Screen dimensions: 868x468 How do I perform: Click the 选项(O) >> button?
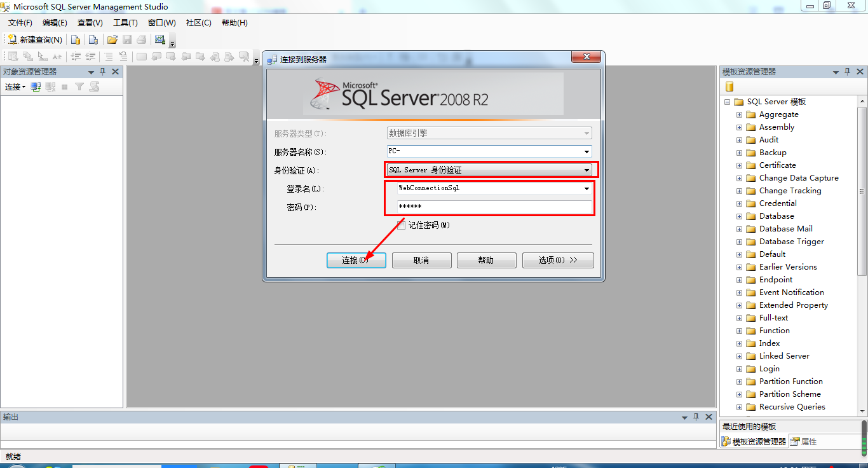coord(558,260)
